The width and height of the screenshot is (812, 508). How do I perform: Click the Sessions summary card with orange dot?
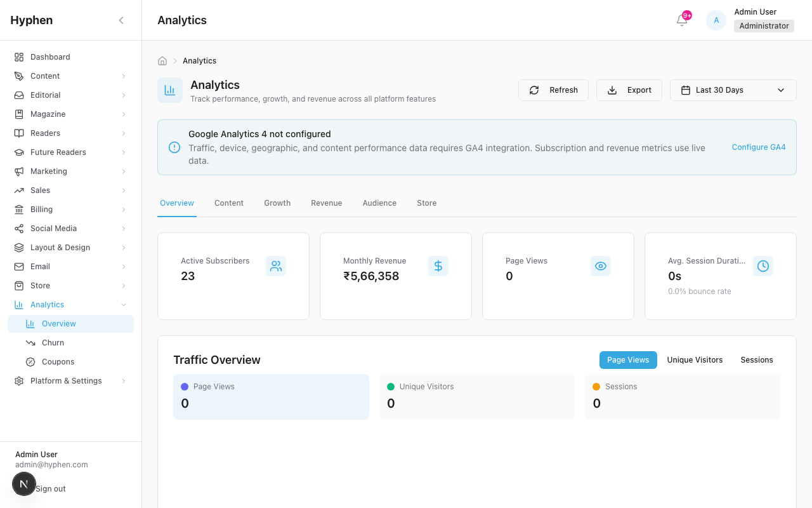[683, 397]
